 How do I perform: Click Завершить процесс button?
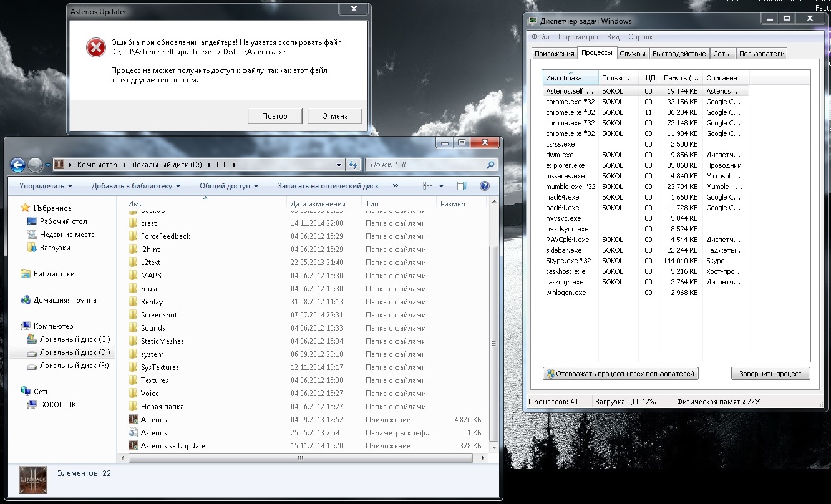click(x=770, y=374)
